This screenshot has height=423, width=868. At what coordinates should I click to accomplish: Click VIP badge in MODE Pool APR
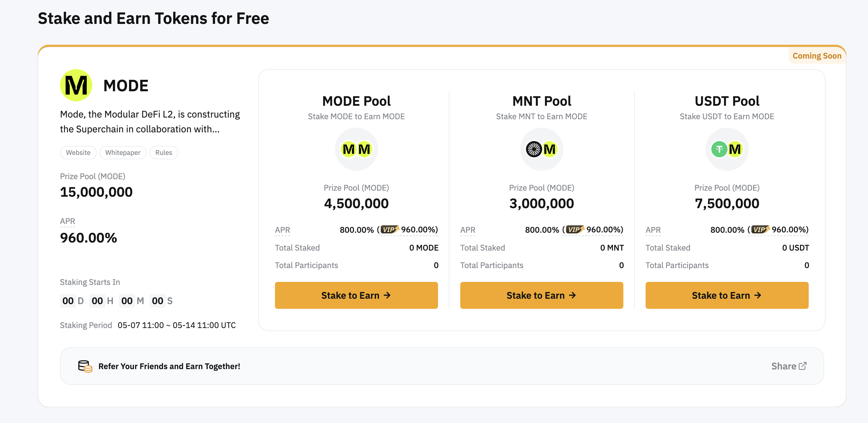coord(390,229)
